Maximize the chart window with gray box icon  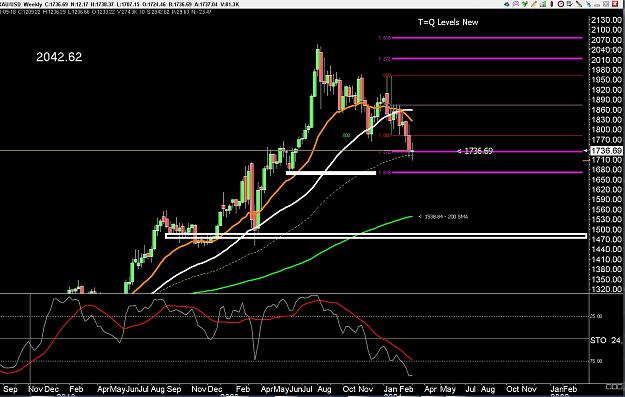(x=606, y=4)
